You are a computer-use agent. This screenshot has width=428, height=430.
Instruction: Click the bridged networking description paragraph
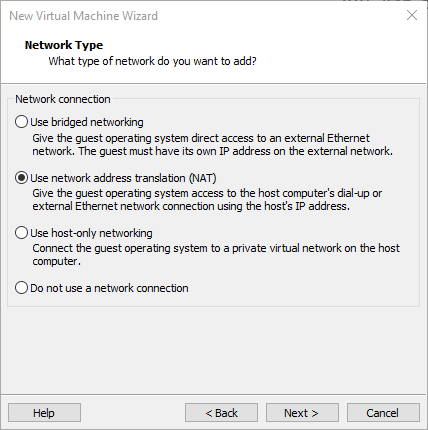[x=212, y=145]
